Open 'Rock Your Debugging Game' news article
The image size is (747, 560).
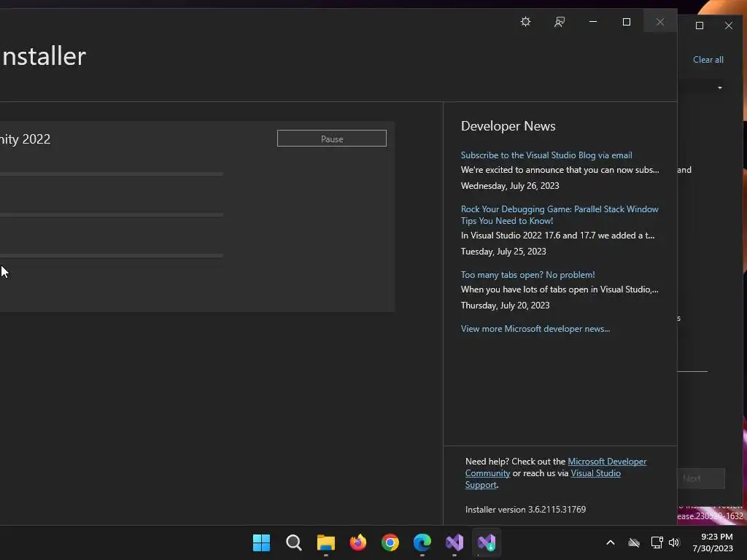click(560, 215)
